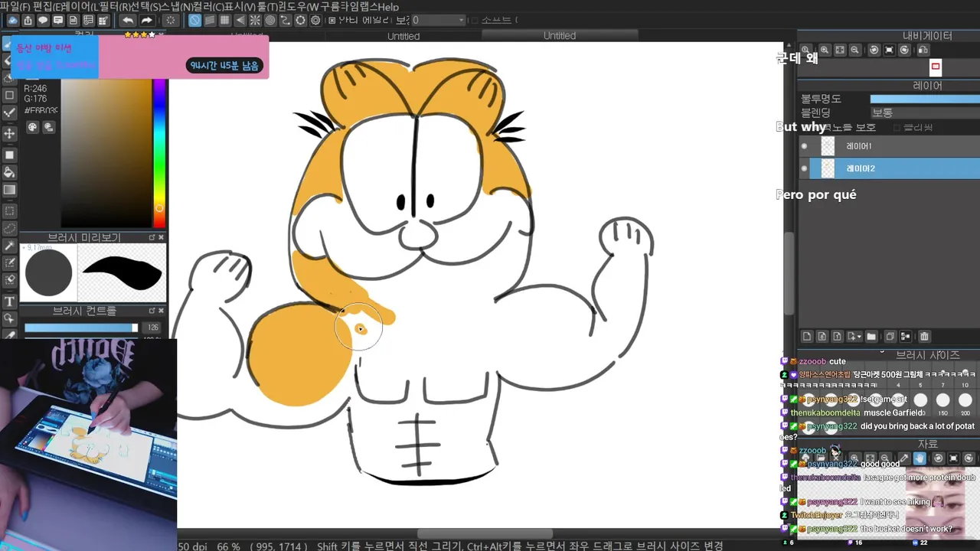Select the Text tool
Screen dimensions: 980x551
tap(9, 302)
